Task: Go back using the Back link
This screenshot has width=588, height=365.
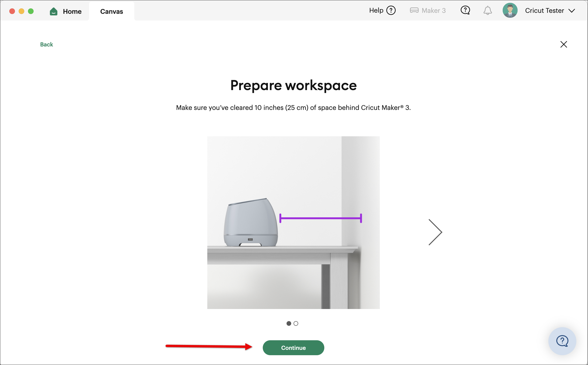Action: point(46,44)
